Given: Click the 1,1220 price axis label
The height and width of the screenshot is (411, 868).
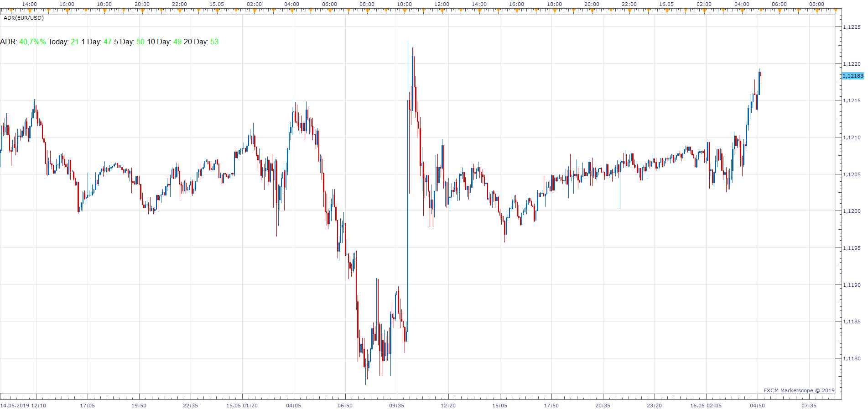Looking at the screenshot, I should coord(852,64).
